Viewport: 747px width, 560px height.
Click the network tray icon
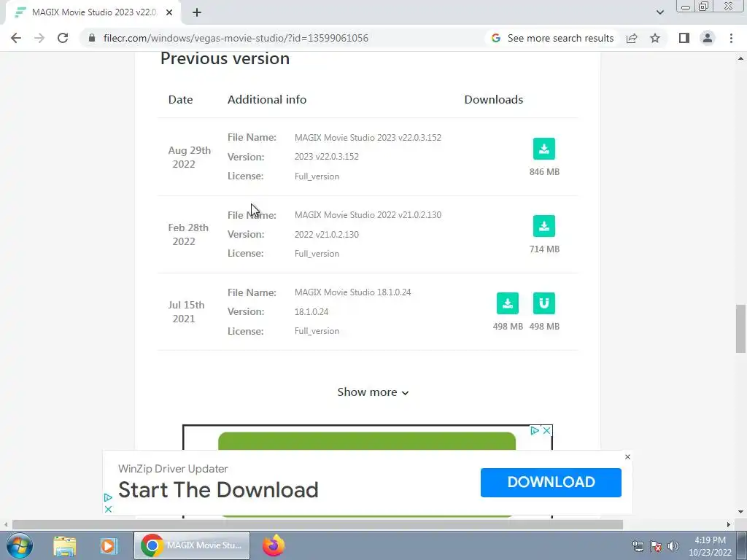coord(638,546)
